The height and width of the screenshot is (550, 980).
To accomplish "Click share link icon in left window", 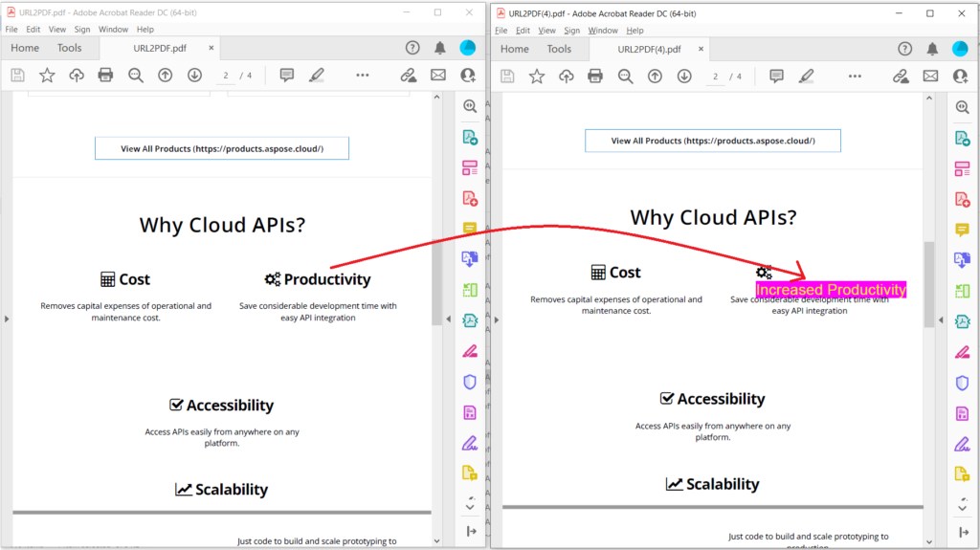I will point(409,75).
